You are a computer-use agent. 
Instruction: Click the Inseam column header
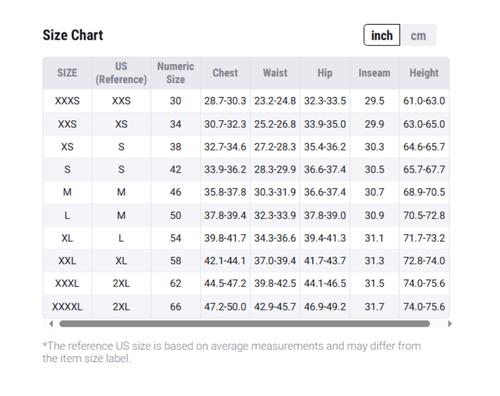(x=374, y=73)
